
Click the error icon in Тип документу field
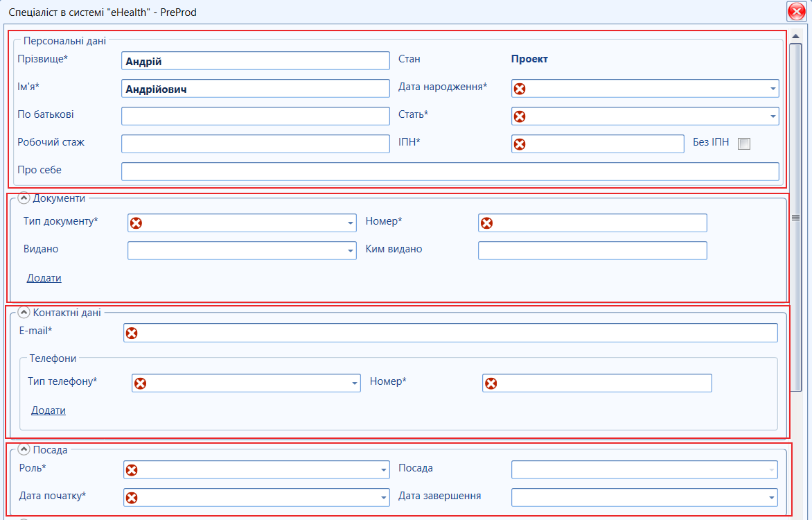(x=136, y=223)
